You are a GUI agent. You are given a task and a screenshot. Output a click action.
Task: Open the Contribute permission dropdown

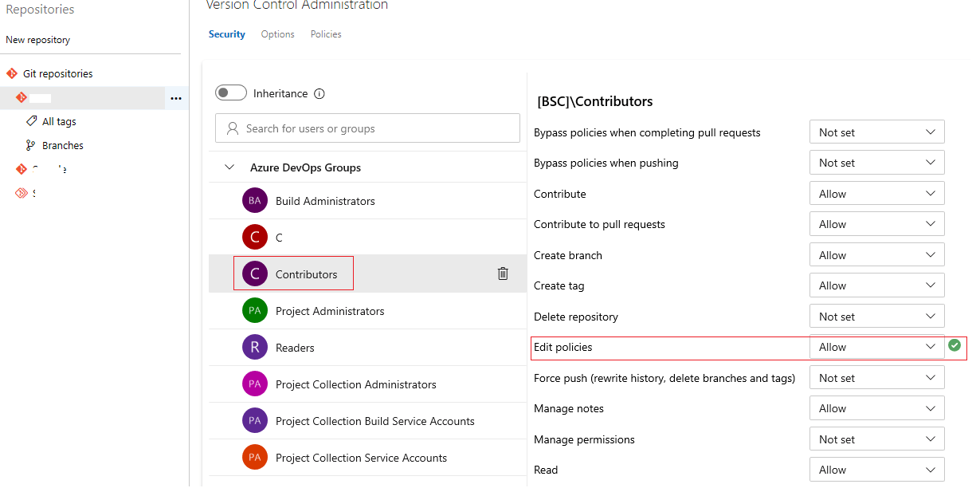pos(877,194)
